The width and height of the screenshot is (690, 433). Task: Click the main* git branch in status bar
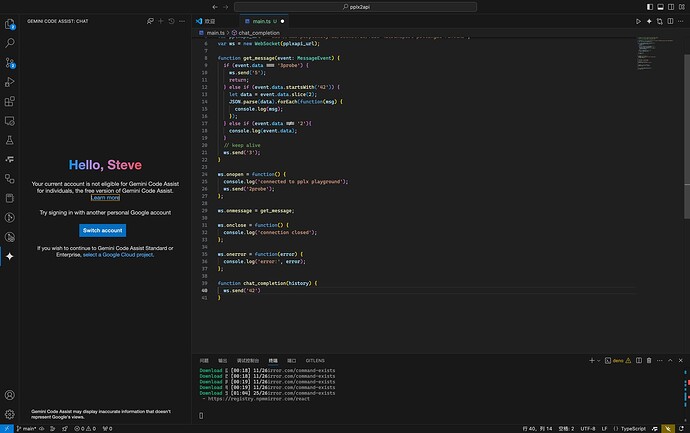(26, 429)
